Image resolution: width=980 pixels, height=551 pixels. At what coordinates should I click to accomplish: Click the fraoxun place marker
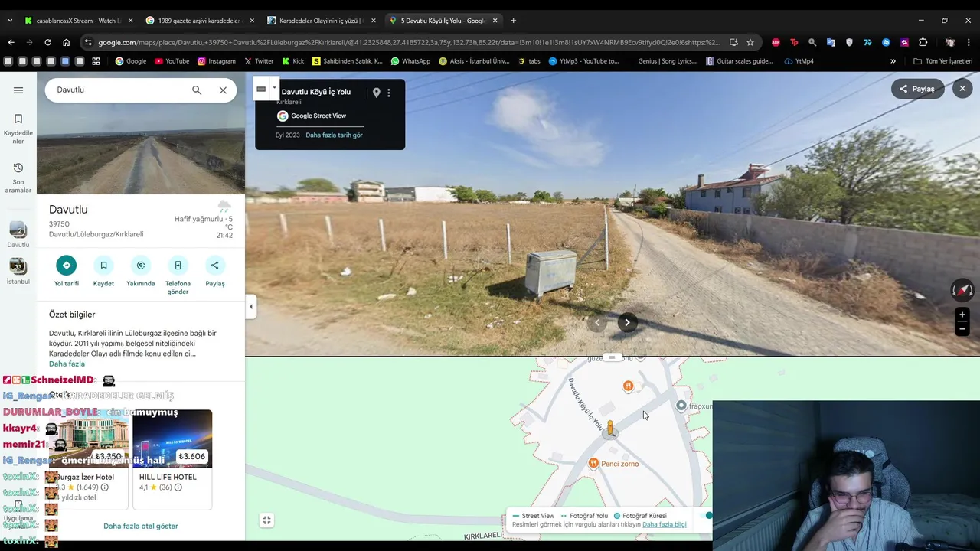coord(681,406)
